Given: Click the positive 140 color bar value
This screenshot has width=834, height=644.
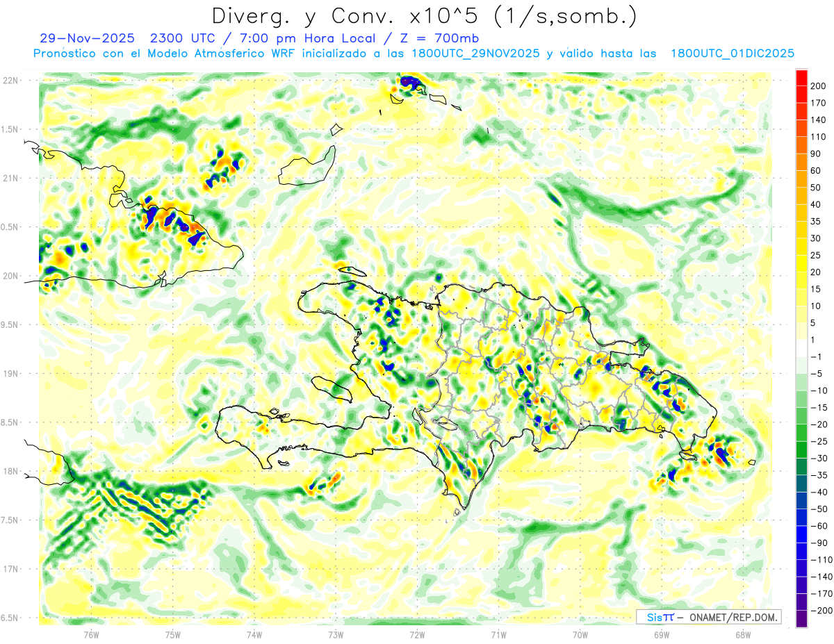Looking at the screenshot, I should [x=819, y=119].
